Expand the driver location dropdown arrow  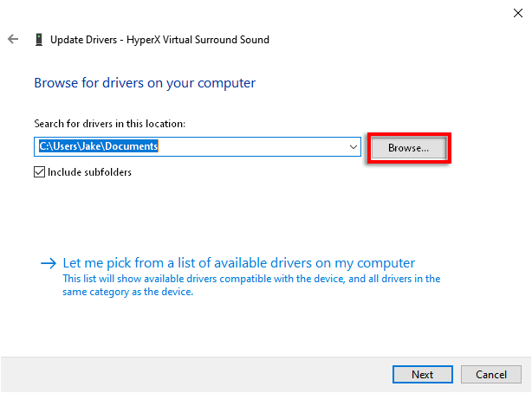[x=353, y=147]
